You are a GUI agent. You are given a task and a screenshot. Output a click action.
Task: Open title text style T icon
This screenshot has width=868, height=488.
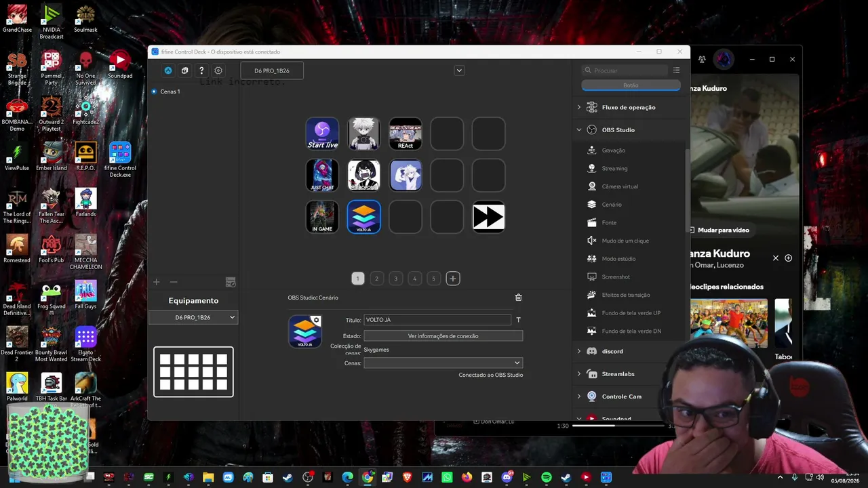519,320
